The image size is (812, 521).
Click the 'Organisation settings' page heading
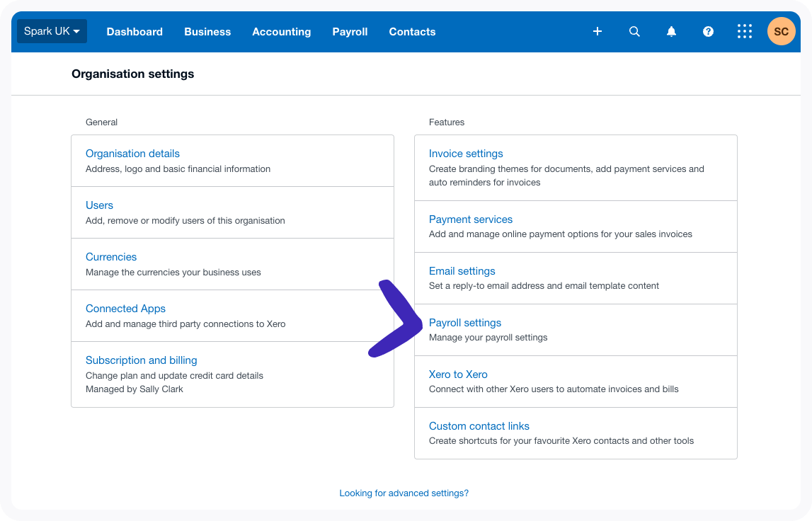133,74
